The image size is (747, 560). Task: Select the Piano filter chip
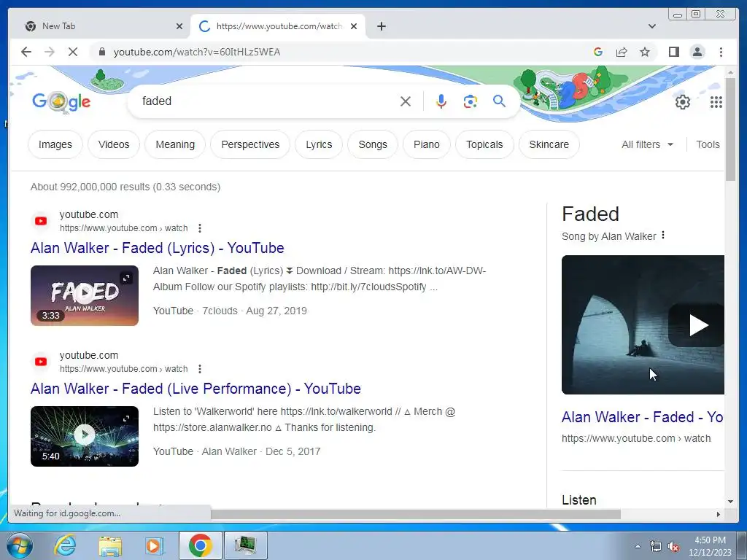426,144
